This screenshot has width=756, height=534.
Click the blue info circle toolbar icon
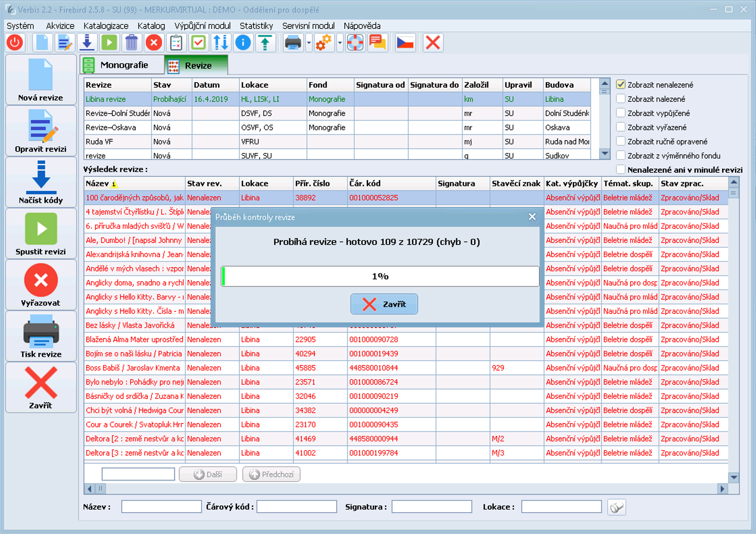(x=243, y=43)
